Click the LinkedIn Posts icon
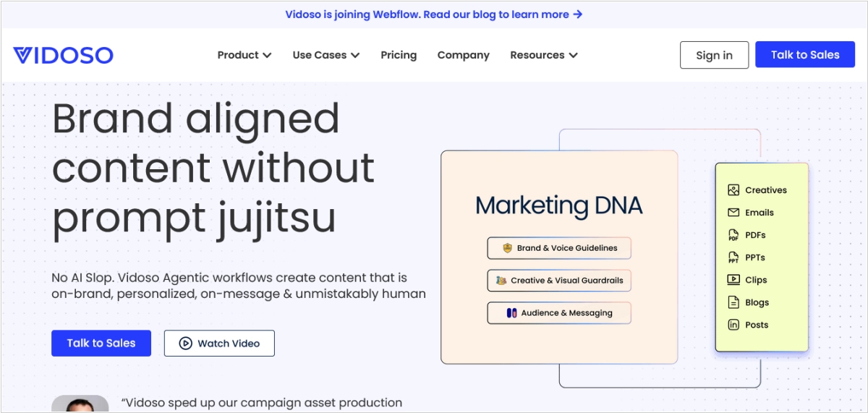 (x=733, y=325)
